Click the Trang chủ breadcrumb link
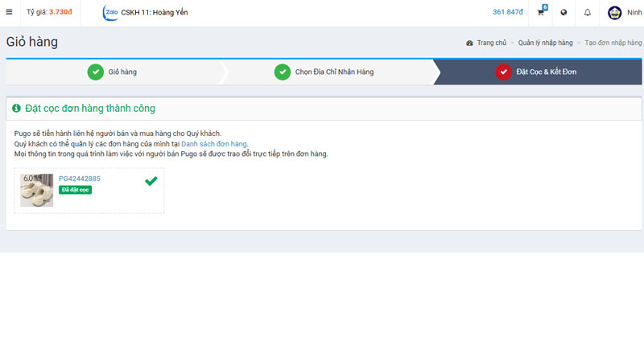This screenshot has height=362, width=644. point(491,43)
